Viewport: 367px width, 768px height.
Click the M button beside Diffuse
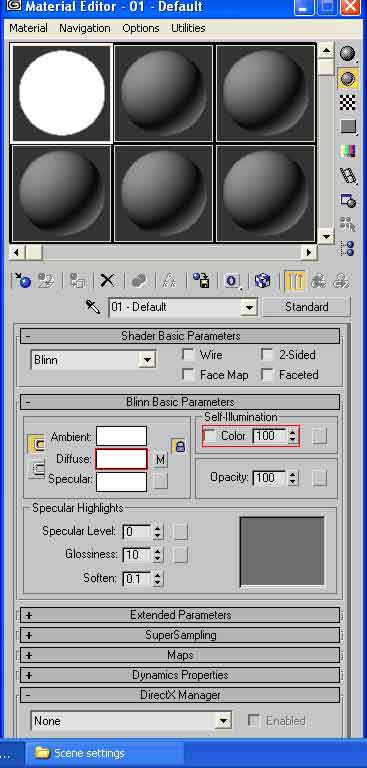[x=160, y=459]
